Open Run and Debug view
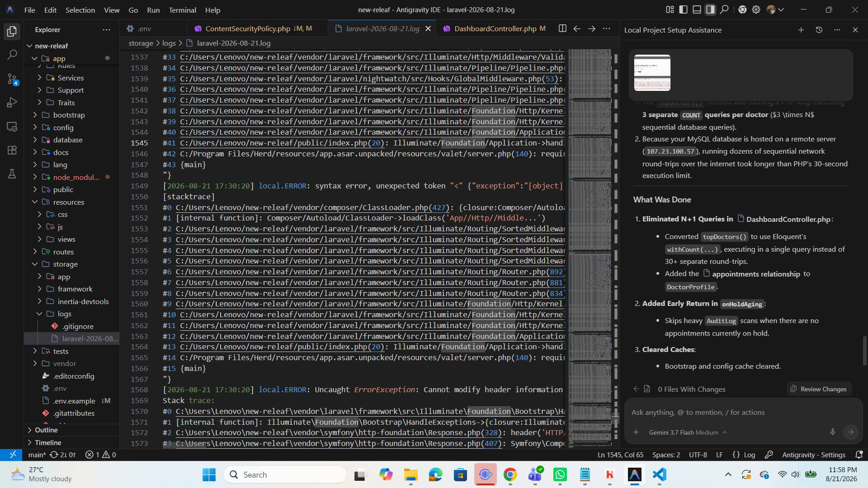Screen dimensions: 868x488 coord(12,103)
